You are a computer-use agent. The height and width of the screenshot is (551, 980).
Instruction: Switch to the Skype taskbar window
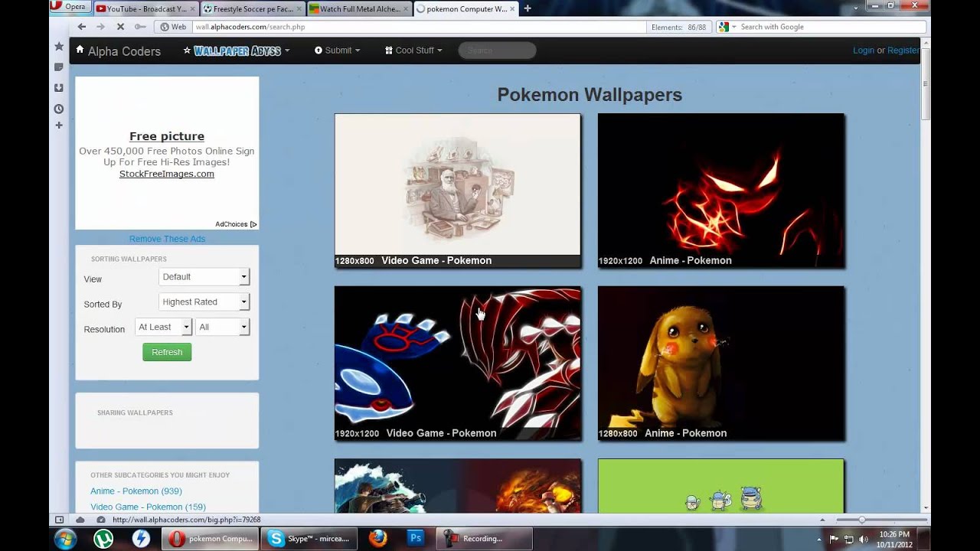tap(309, 539)
